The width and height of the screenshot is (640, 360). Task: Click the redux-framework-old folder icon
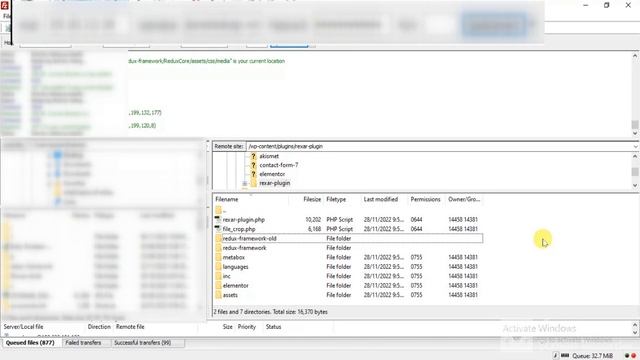(x=218, y=238)
